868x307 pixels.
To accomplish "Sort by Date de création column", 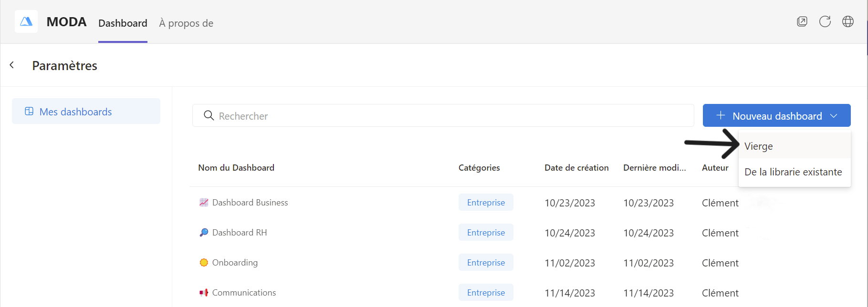I will (x=576, y=167).
